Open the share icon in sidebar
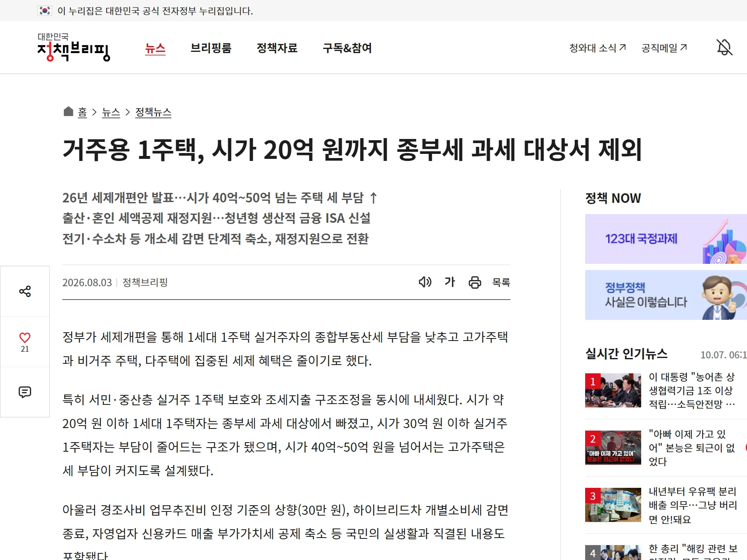The height and width of the screenshot is (560, 747). (x=25, y=291)
